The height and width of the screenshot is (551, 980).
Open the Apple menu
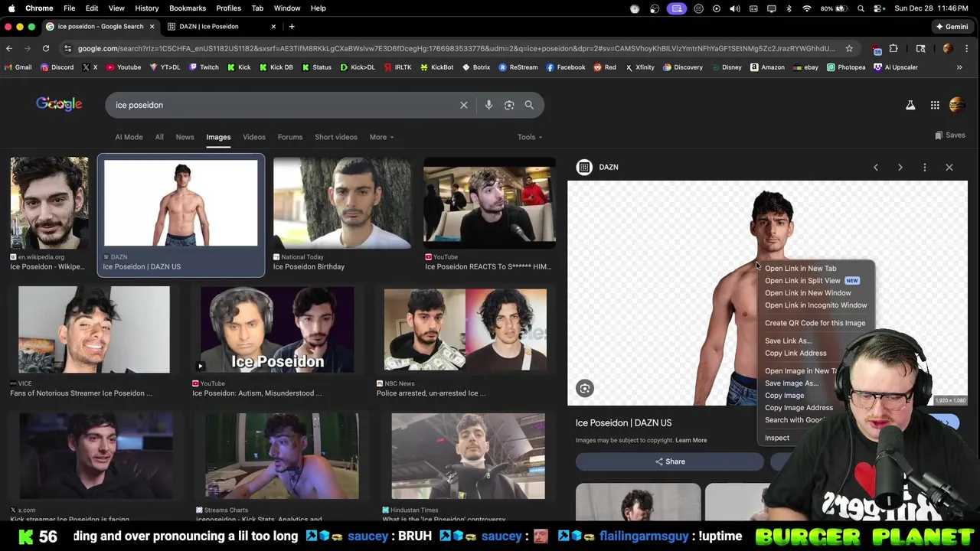click(11, 8)
